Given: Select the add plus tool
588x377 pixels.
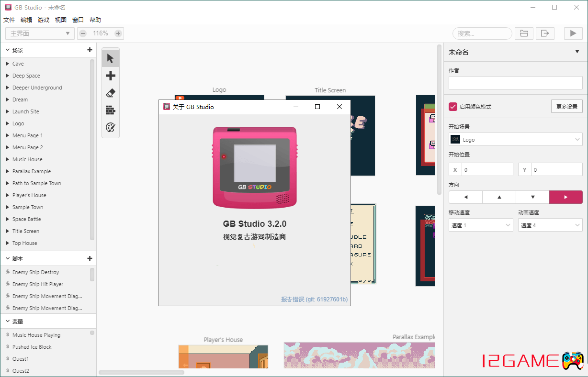Looking at the screenshot, I should [111, 76].
